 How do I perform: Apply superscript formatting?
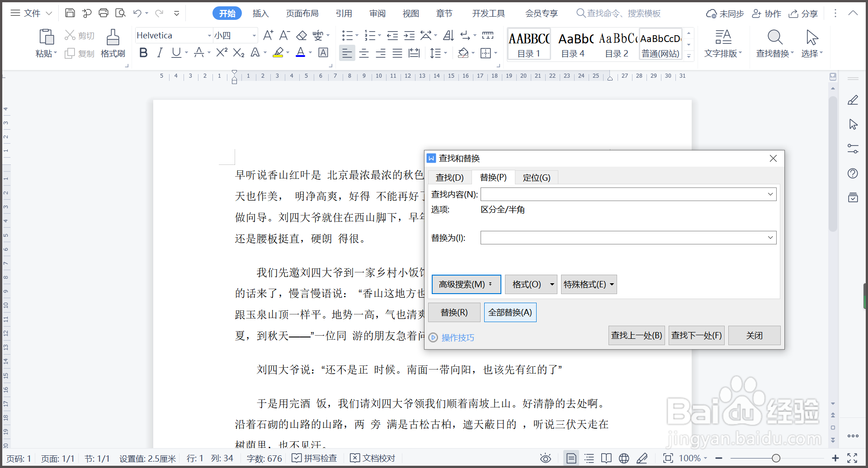(x=221, y=53)
